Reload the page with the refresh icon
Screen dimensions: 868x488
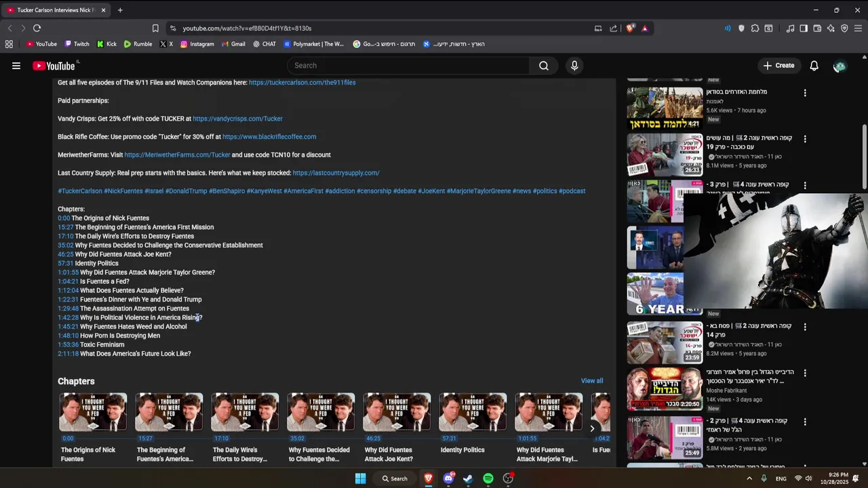[x=37, y=28]
